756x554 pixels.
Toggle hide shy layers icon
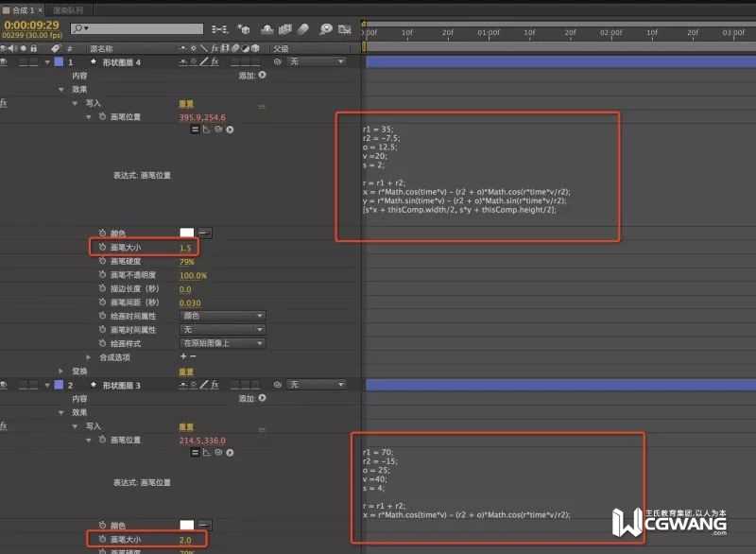[266, 29]
